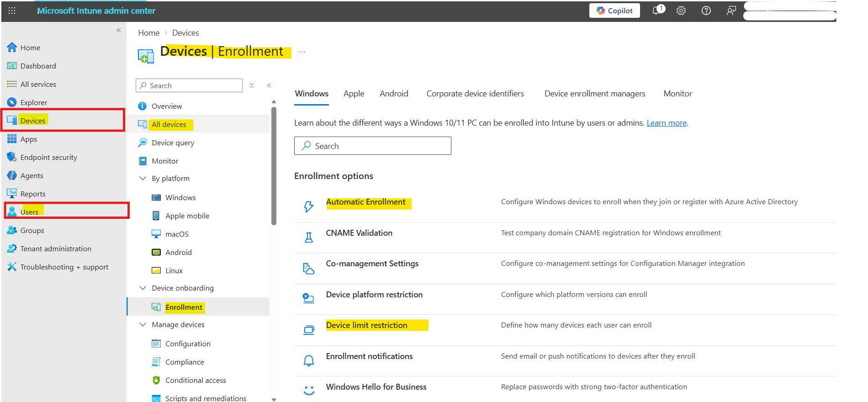
Task: Open the Learn more link
Action: tap(667, 123)
